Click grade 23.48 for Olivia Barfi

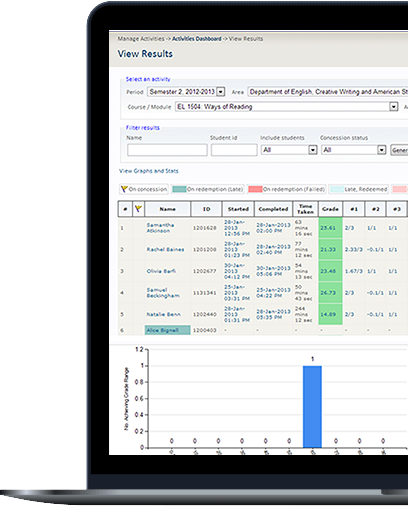328,271
